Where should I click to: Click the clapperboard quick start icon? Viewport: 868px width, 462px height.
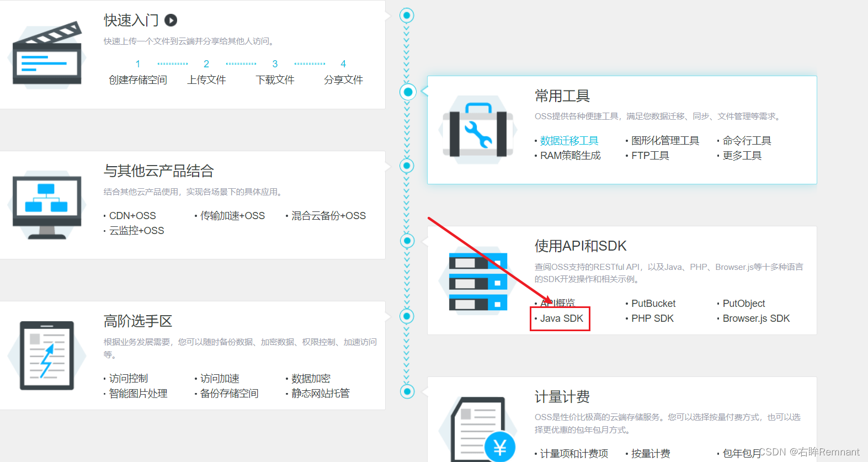tap(47, 54)
